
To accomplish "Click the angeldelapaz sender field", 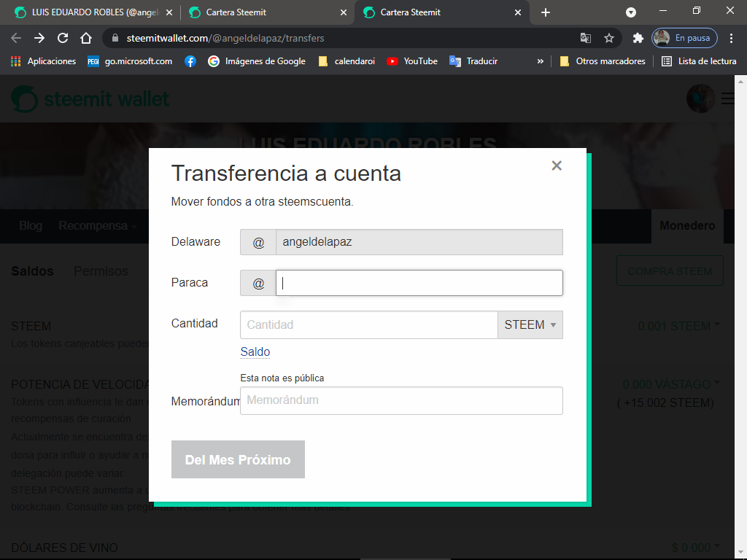I will click(x=419, y=242).
